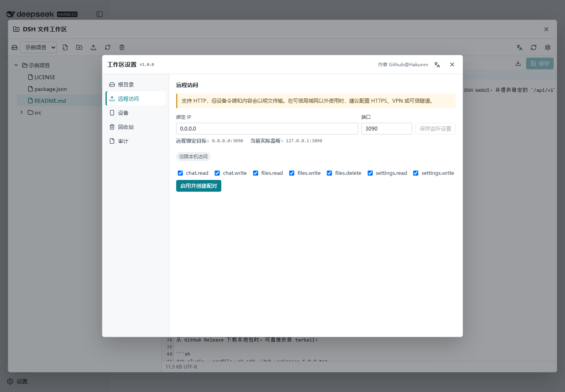Screen dimensions: 565x392
Task: Click the file icon beside package.json
Action: (x=30, y=89)
